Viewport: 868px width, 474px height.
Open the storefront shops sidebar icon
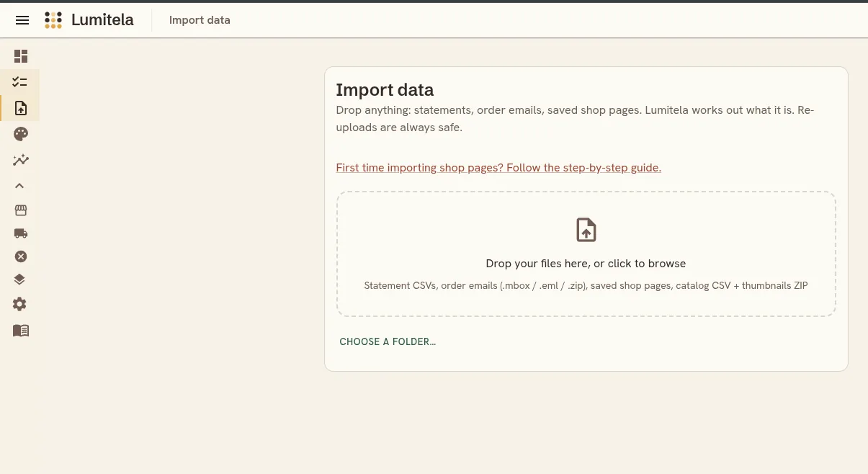pos(21,210)
